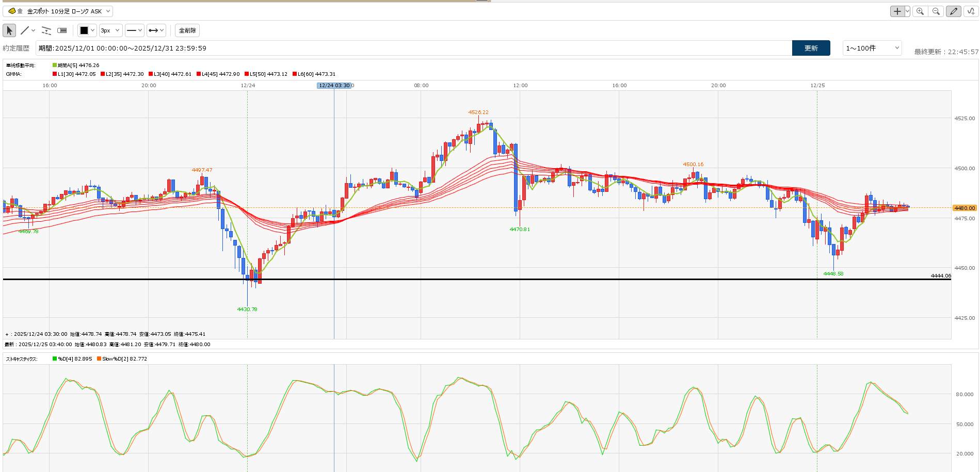Screen dimensions: 980x472
Task: Click the add indicator icon
Action: tap(971, 11)
